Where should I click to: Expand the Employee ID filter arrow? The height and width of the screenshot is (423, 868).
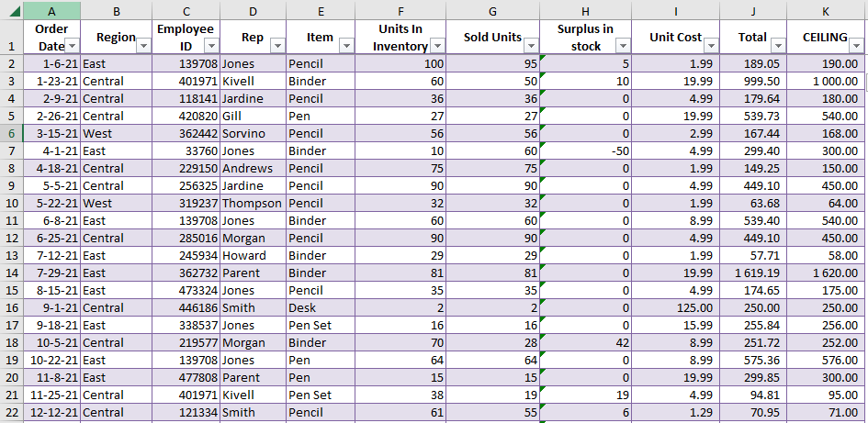tap(211, 46)
